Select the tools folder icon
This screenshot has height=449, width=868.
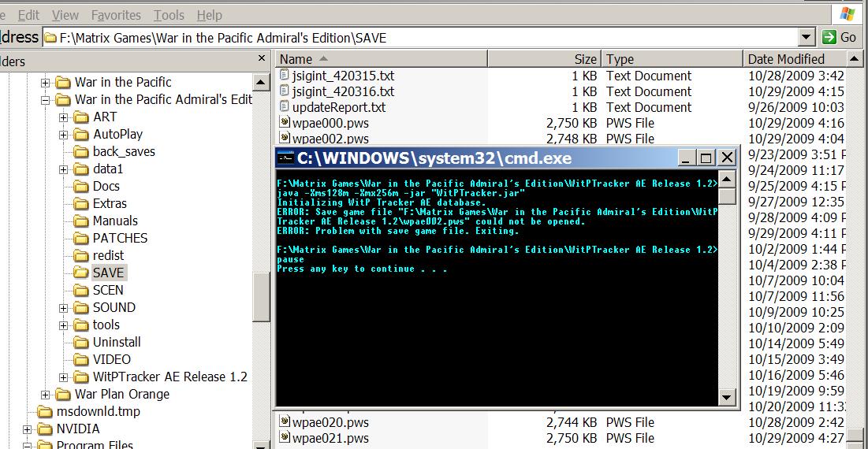point(81,325)
